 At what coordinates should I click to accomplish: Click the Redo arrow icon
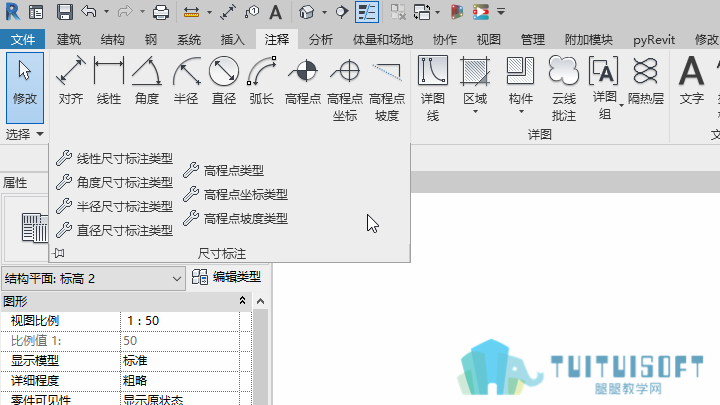[x=124, y=11]
